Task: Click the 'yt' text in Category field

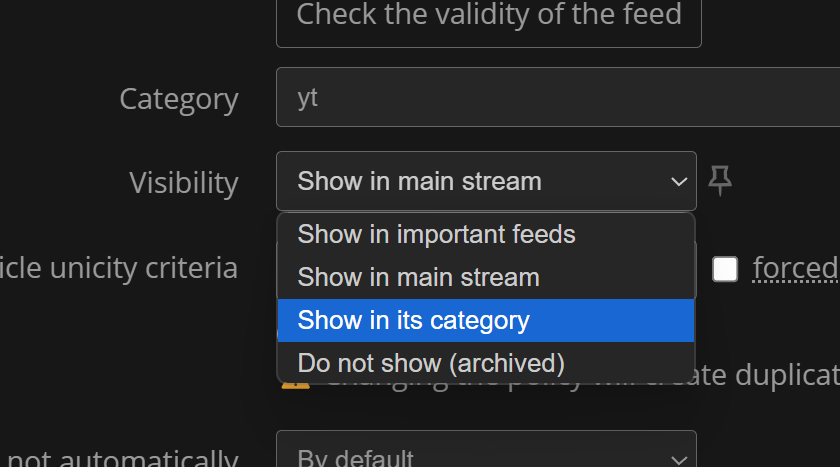Action: [308, 98]
